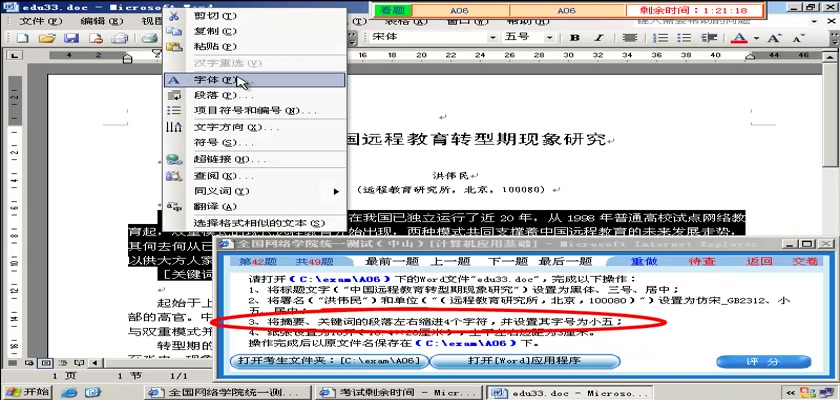Image resolution: width=840 pixels, height=400 pixels.
Task: Click the clipboard icon next to Paste
Action: 174,47
